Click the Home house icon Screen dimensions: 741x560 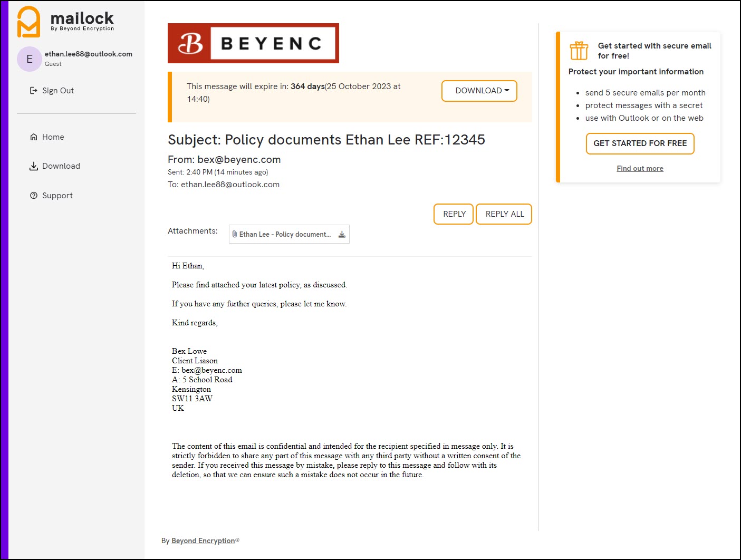(34, 137)
